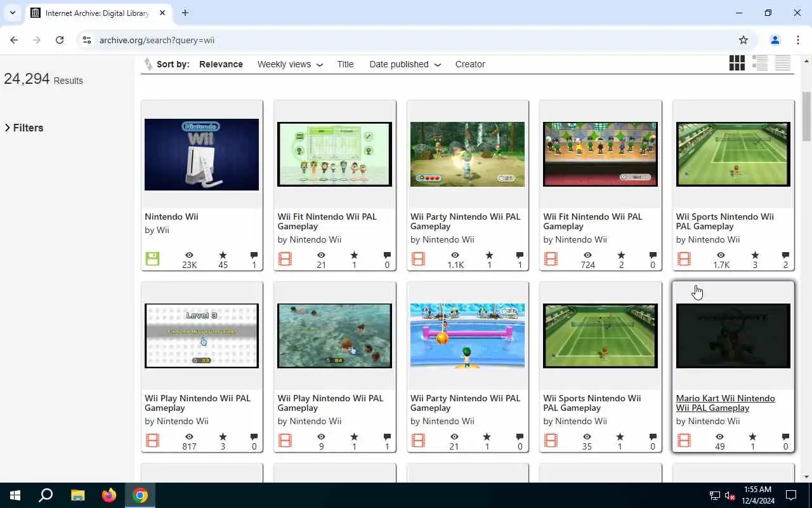Open Wii Fit title link with 724 views
The height and width of the screenshot is (508, 812).
point(593,221)
